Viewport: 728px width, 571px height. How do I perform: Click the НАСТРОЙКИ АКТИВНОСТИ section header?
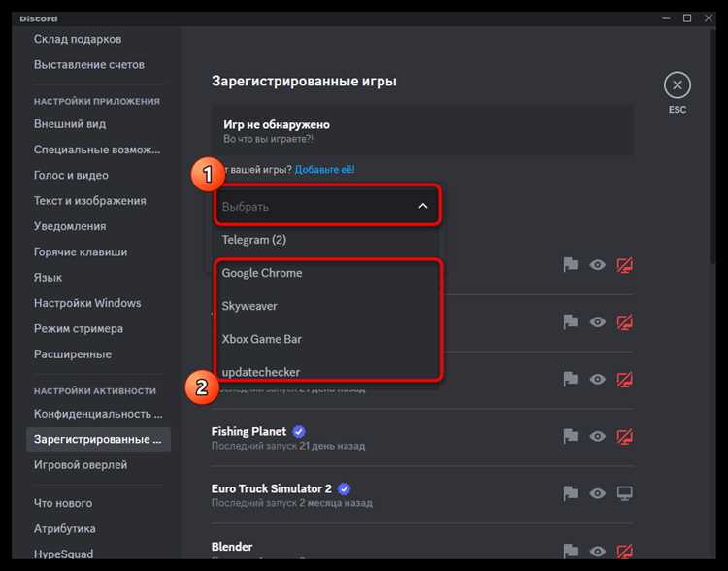tap(95, 391)
